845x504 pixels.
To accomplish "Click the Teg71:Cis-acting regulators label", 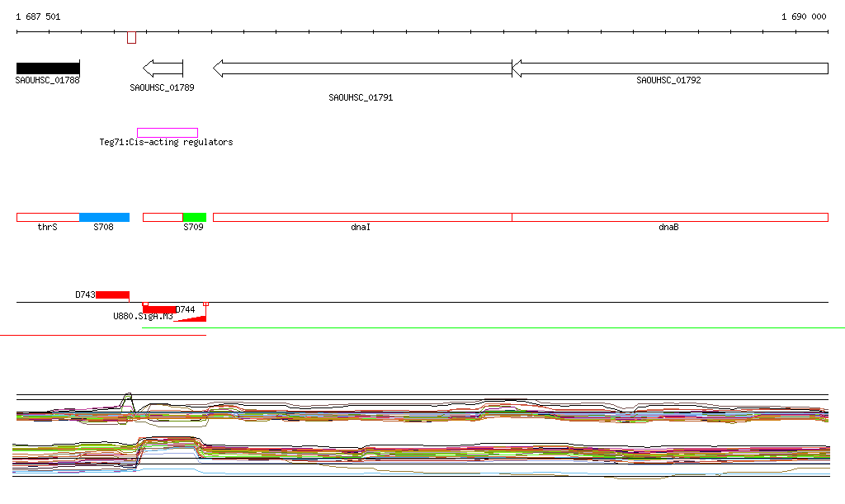I will 166,143.
